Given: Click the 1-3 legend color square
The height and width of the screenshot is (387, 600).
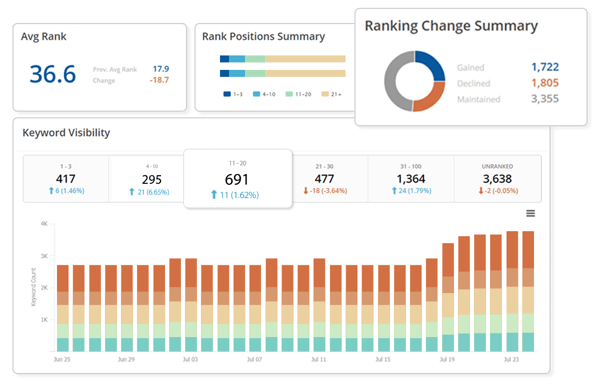Looking at the screenshot, I should point(227,94).
